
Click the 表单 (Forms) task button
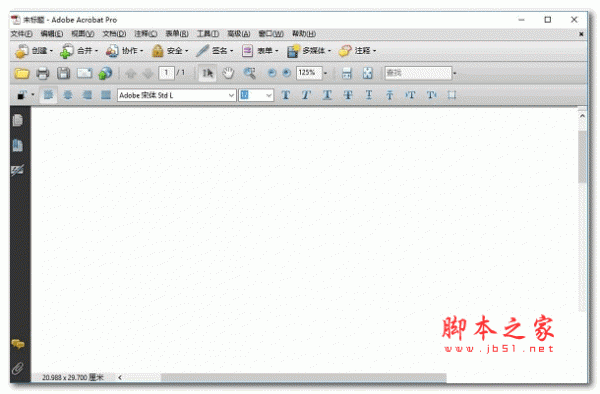point(260,50)
